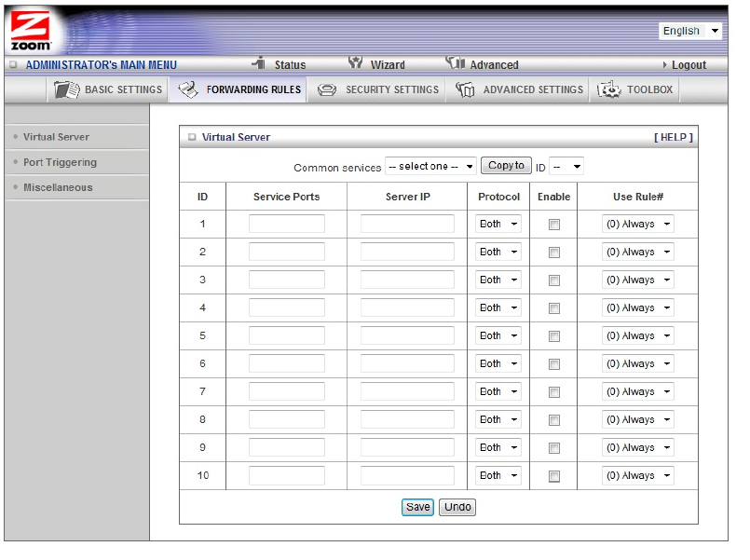Click Server IP field for ID 3
The height and width of the screenshot is (560, 750).
[x=407, y=280]
